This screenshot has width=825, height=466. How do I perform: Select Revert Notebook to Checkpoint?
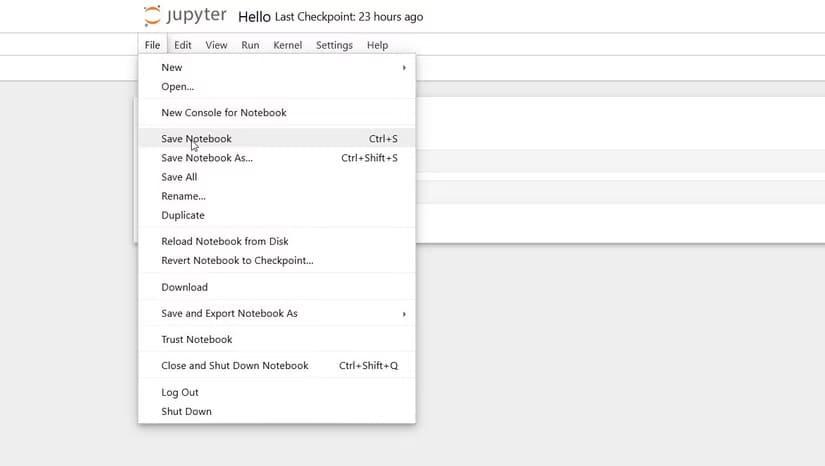tap(237, 261)
